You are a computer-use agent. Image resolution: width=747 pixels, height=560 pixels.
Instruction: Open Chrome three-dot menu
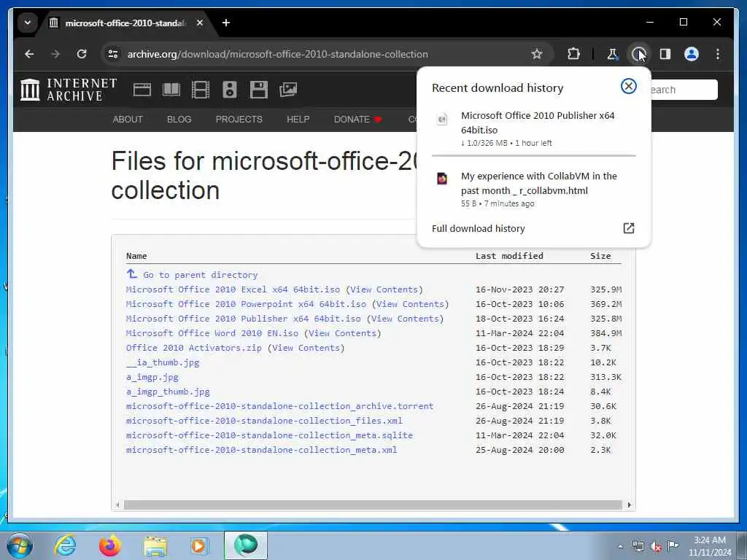pos(718,54)
